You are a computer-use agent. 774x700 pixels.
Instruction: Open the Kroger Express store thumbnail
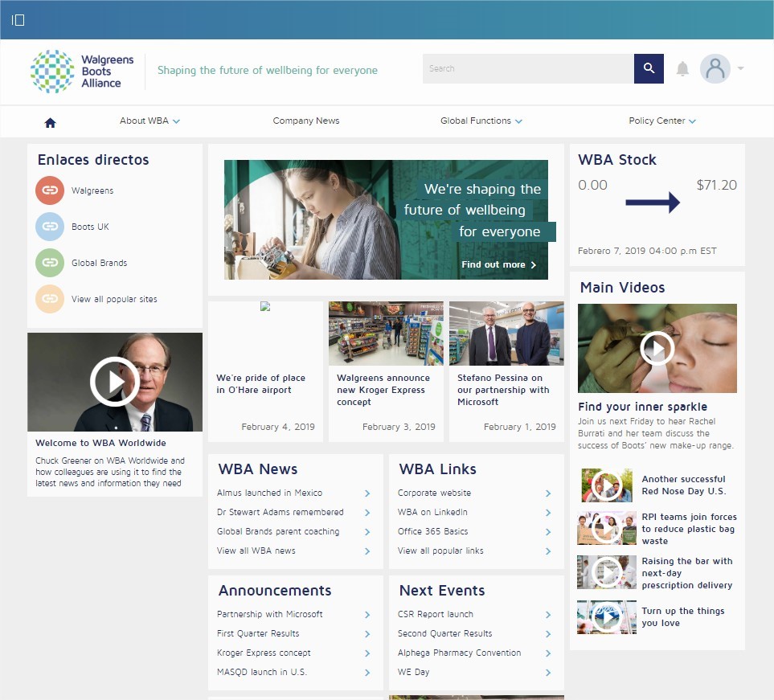point(386,334)
